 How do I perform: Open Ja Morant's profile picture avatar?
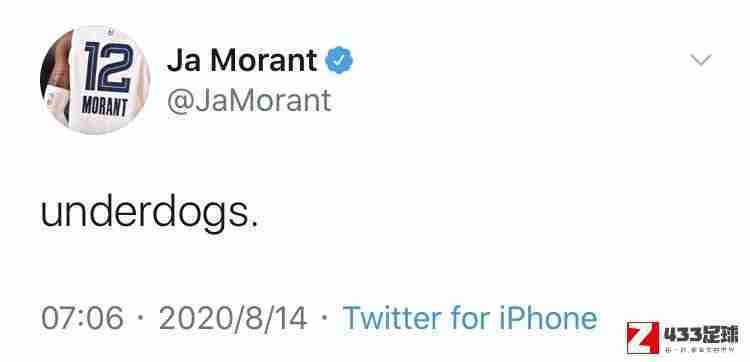[95, 80]
